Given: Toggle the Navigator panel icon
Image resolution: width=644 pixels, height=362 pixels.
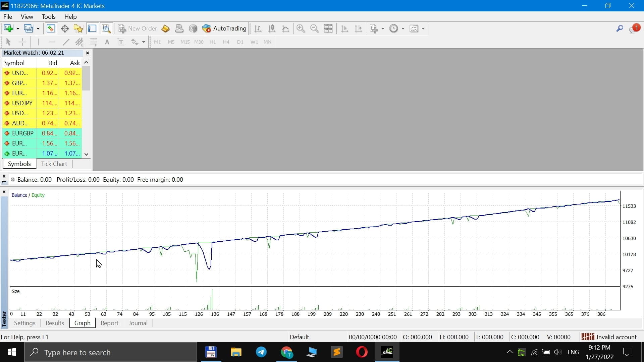Looking at the screenshot, I should (78, 28).
